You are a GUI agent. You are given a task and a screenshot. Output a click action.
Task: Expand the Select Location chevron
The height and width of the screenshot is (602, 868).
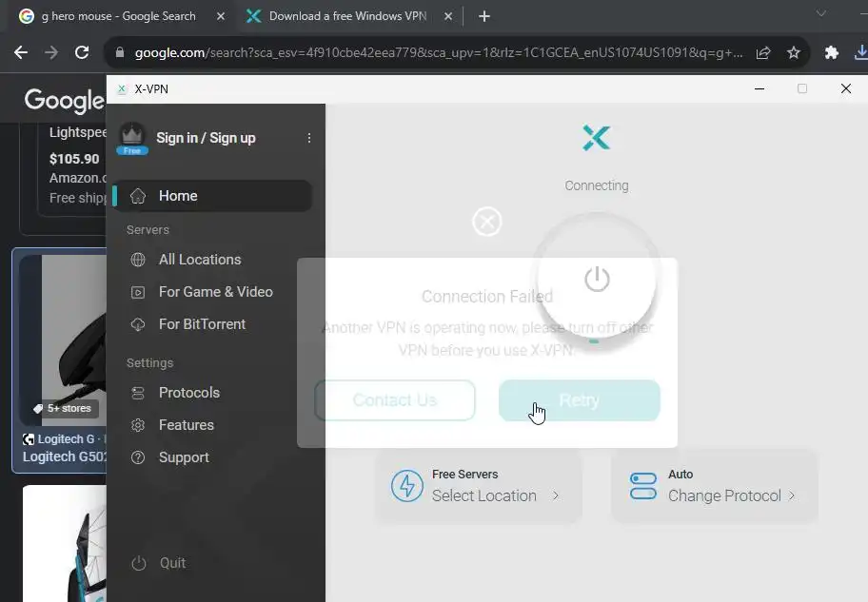556,495
